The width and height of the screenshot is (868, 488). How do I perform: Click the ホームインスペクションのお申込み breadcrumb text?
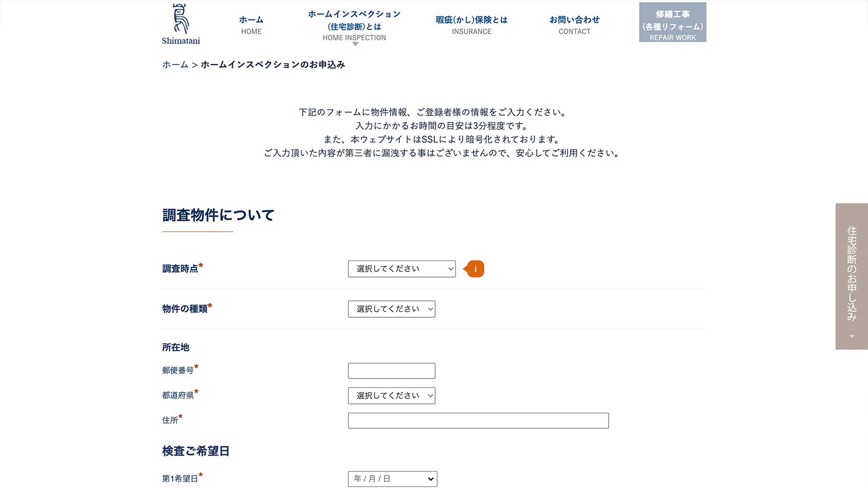[272, 64]
